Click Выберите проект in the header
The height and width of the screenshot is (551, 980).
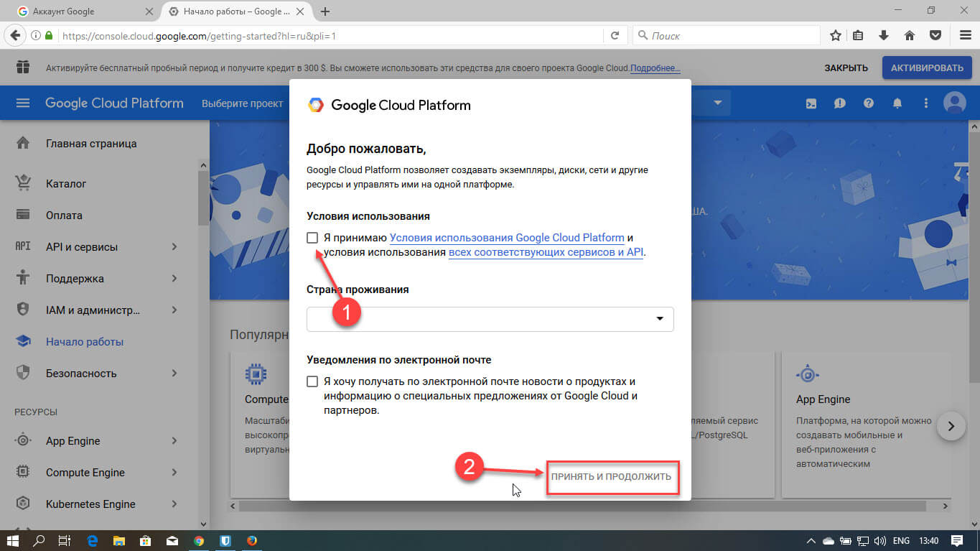pyautogui.click(x=243, y=103)
